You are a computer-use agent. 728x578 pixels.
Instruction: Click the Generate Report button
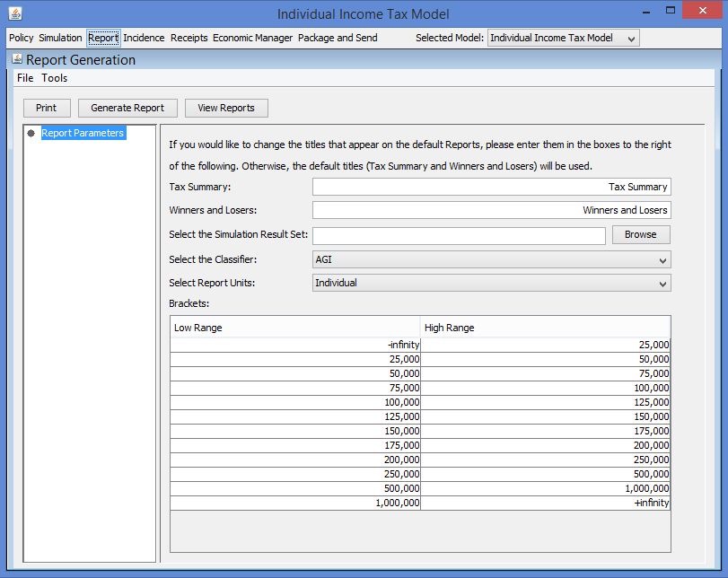coord(127,108)
